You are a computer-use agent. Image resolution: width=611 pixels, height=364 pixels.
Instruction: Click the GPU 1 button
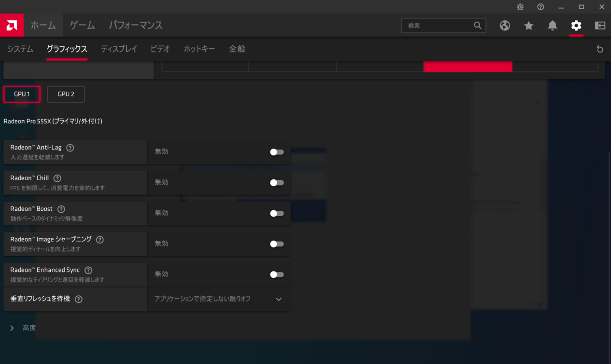pos(21,94)
